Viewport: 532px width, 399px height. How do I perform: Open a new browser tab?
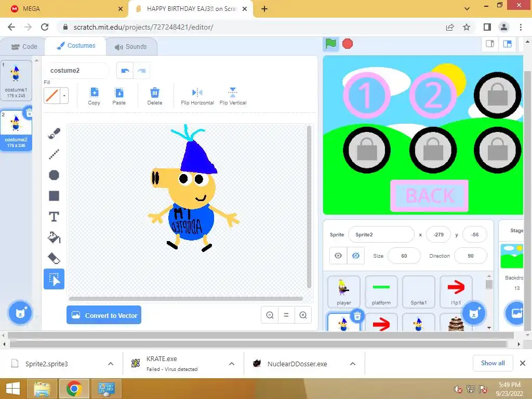coord(264,9)
